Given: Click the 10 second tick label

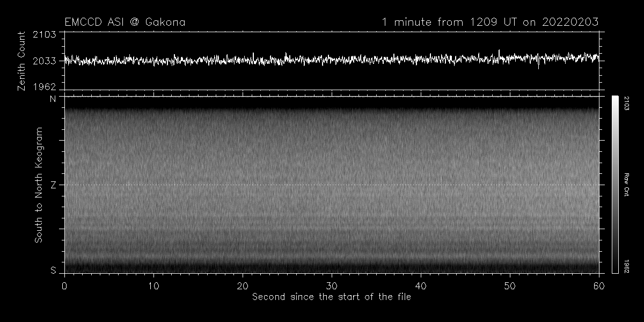Looking at the screenshot, I should coord(153,285).
